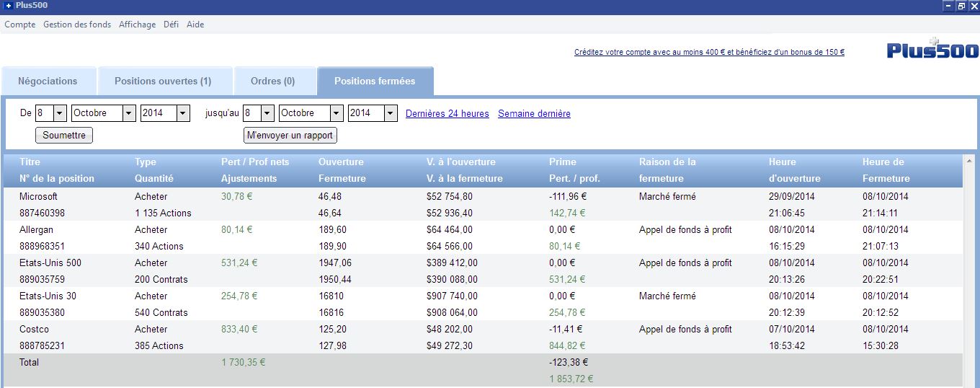980x388 pixels.
Task: Expand the end month Octobre dropdown
Action: coord(337,113)
